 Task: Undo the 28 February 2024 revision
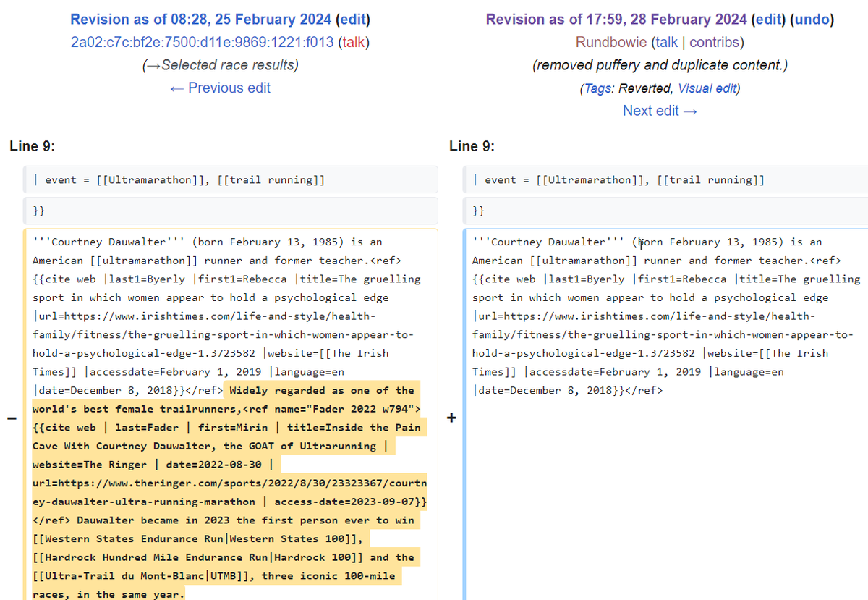(811, 20)
